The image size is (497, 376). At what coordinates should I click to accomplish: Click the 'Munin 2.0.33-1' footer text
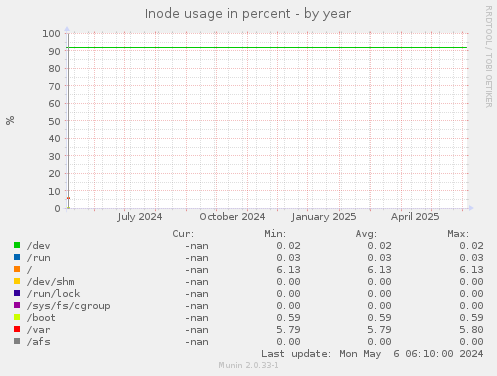tap(249, 365)
